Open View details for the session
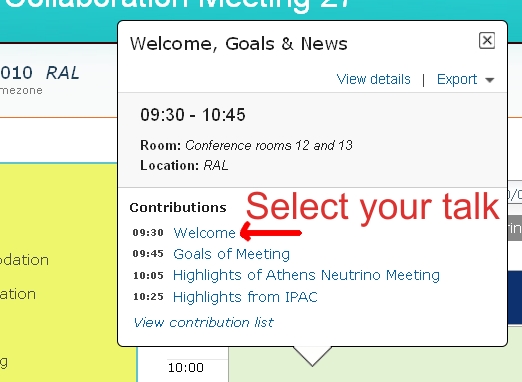This screenshot has height=382, width=522. click(x=373, y=79)
